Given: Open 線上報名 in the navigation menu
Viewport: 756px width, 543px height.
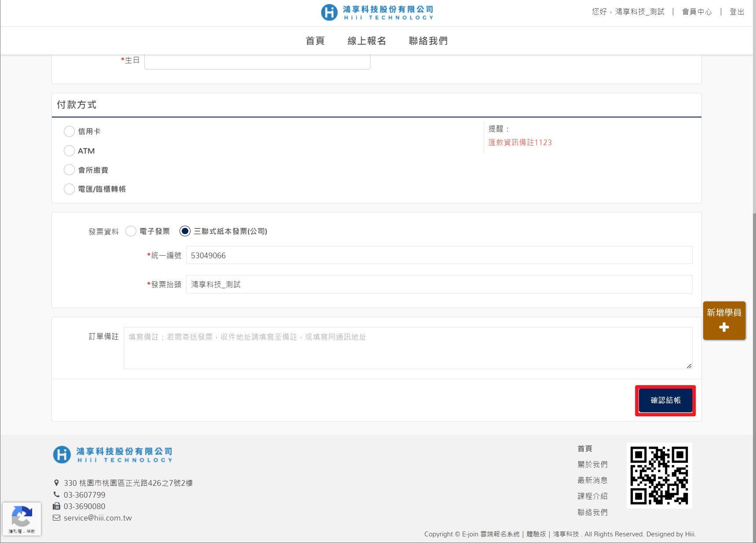Looking at the screenshot, I should coord(367,41).
